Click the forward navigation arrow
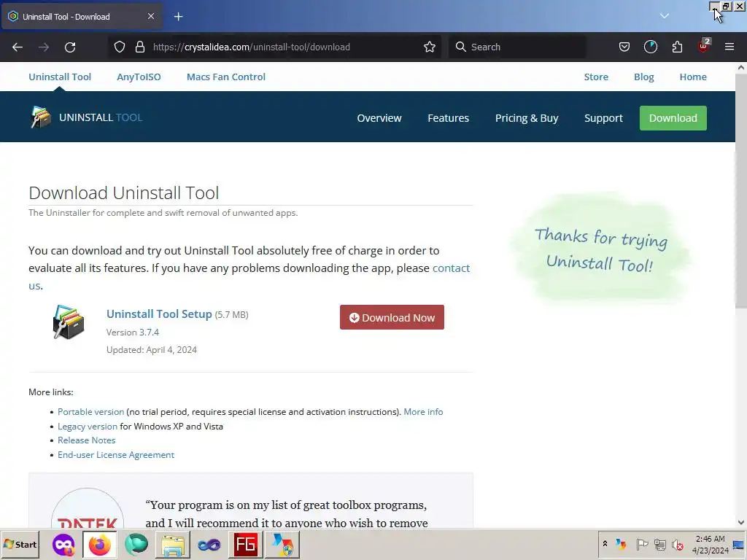The height and width of the screenshot is (560, 747). pyautogui.click(x=44, y=47)
